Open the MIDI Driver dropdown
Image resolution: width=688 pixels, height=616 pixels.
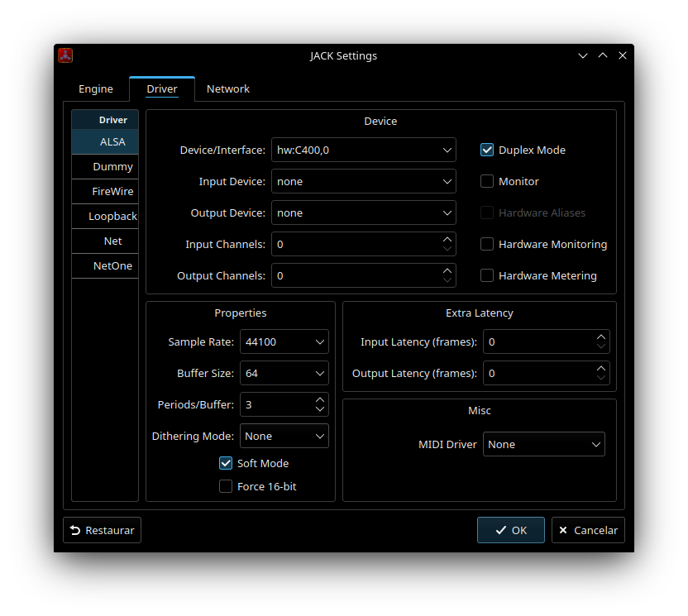click(544, 445)
